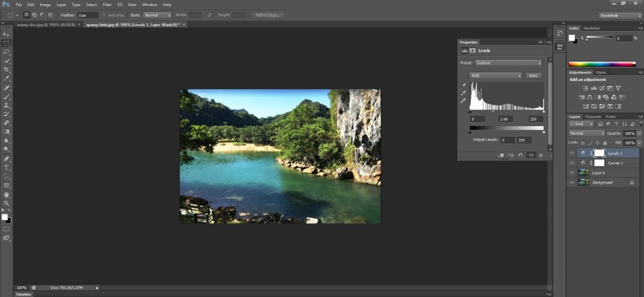Screen dimensions: 644x297
Task: Click the Brightness/Contrast adjustment icon
Action: [586, 88]
